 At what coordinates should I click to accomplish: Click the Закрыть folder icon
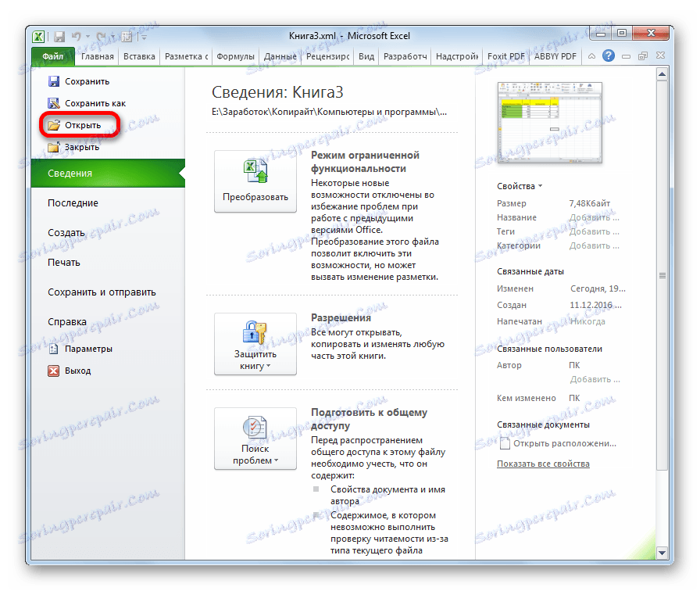coord(54,147)
